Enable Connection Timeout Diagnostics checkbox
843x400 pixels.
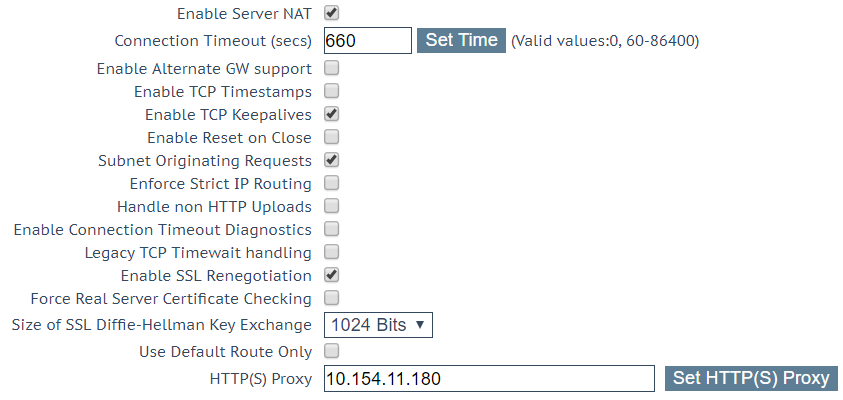[332, 229]
